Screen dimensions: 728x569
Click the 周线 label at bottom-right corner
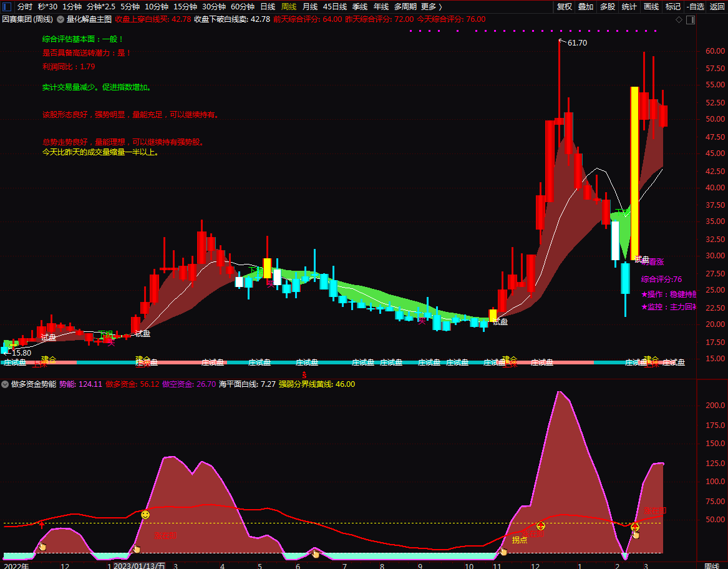coord(712,565)
